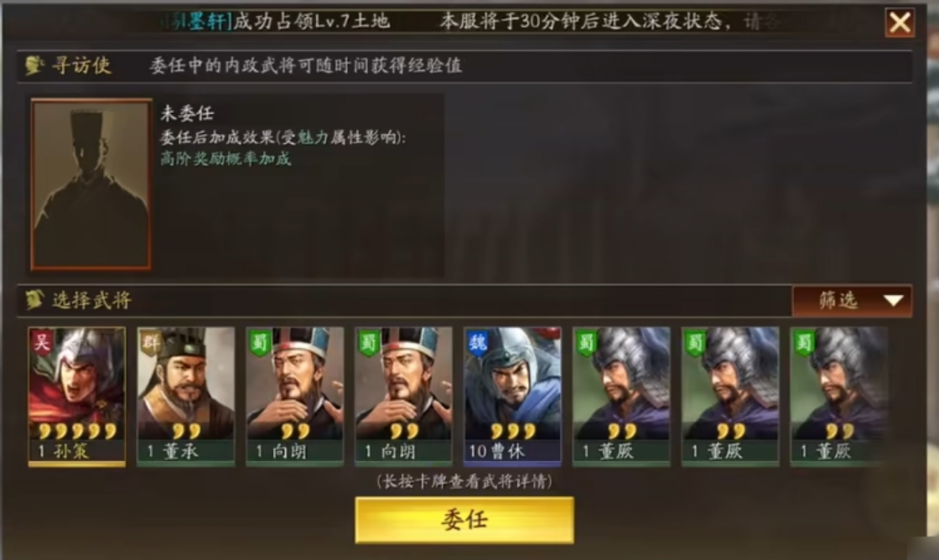Click the 群 faction badge on 董承

pyautogui.click(x=150, y=343)
